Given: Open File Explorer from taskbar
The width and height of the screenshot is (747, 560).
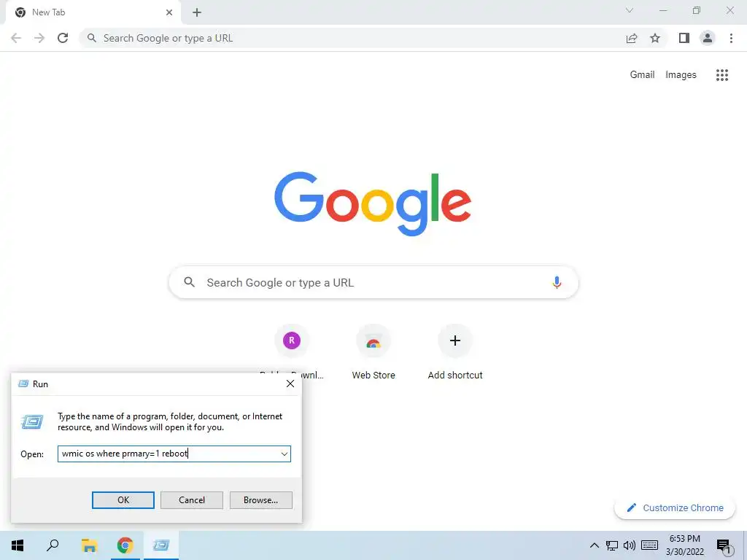Looking at the screenshot, I should point(89,545).
